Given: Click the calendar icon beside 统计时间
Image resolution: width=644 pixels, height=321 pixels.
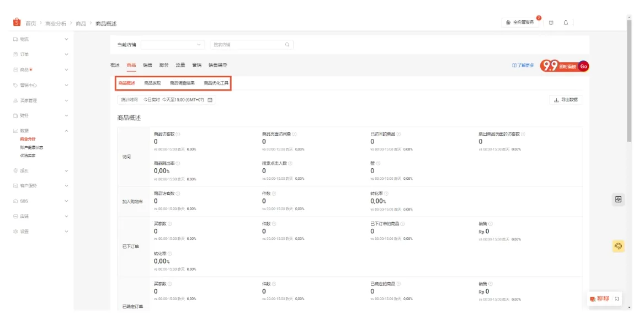Looking at the screenshot, I should tap(210, 101).
